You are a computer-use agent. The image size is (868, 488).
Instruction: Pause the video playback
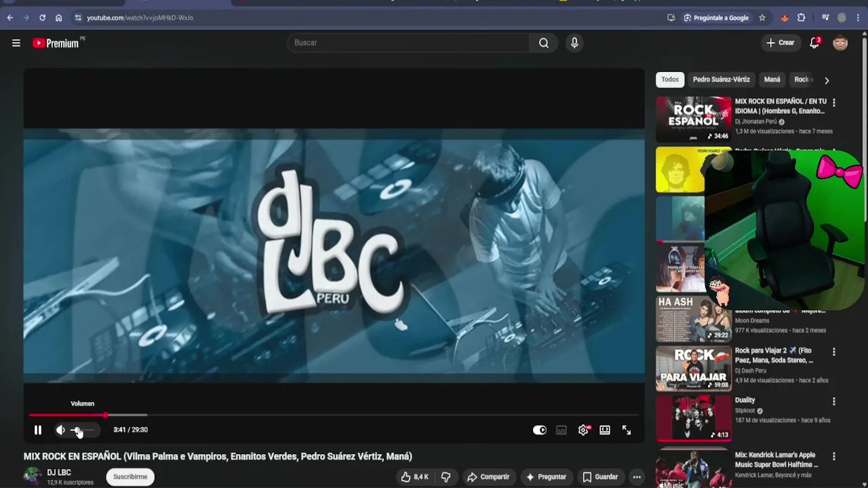38,430
